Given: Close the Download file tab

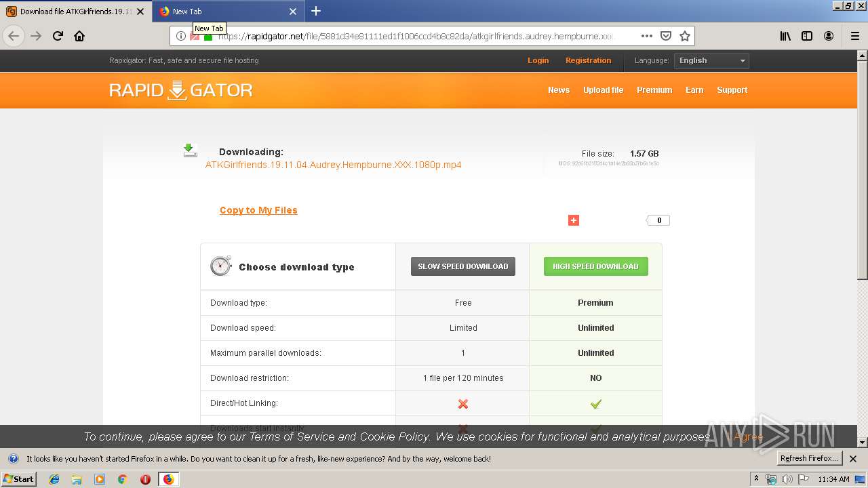Looking at the screenshot, I should [x=140, y=12].
